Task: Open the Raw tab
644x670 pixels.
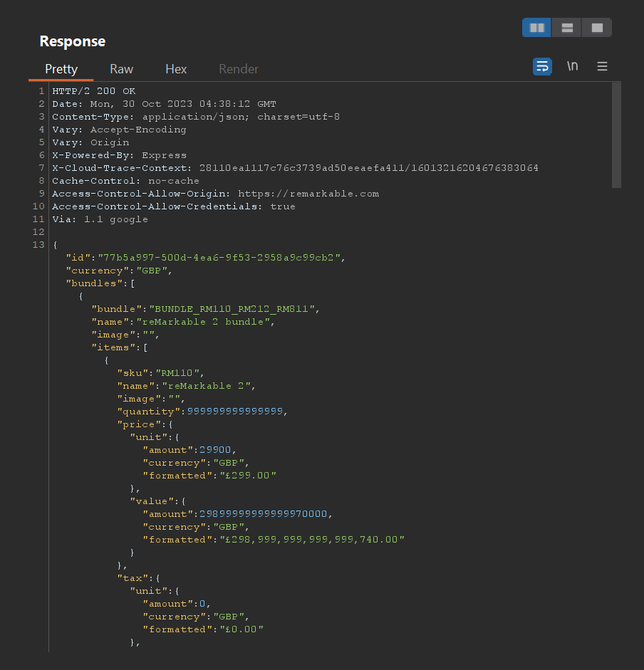Action: [x=121, y=69]
